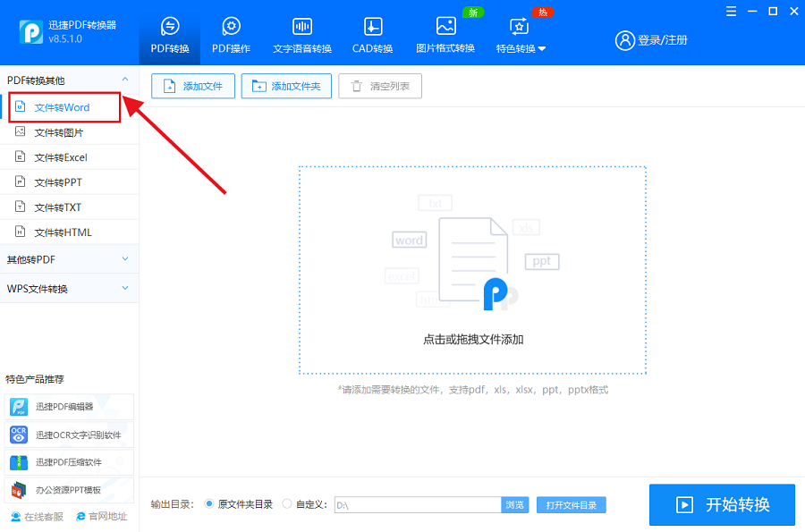The height and width of the screenshot is (532, 805).
Task: Open 办公资源PPT模板 product recommendation
Action: coord(69,490)
